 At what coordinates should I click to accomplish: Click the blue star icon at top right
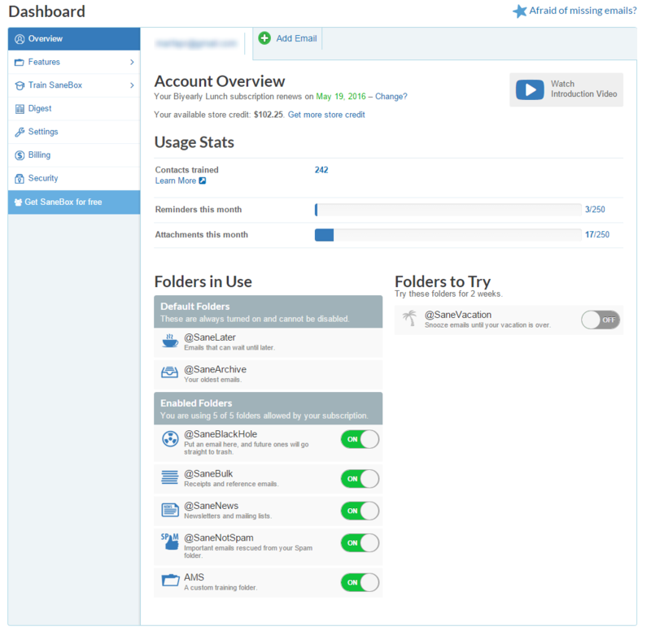519,11
